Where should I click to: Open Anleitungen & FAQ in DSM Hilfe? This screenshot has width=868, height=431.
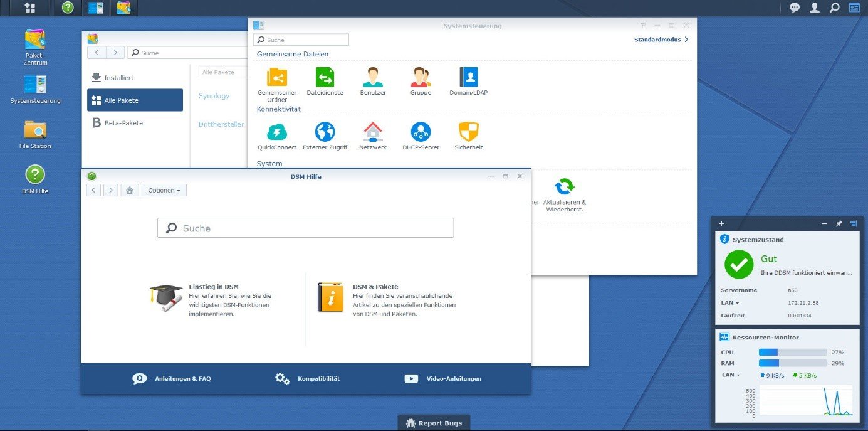172,379
